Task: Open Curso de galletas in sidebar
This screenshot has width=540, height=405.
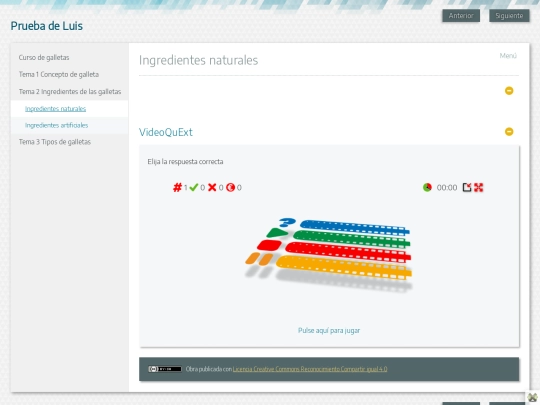Action: [x=44, y=58]
